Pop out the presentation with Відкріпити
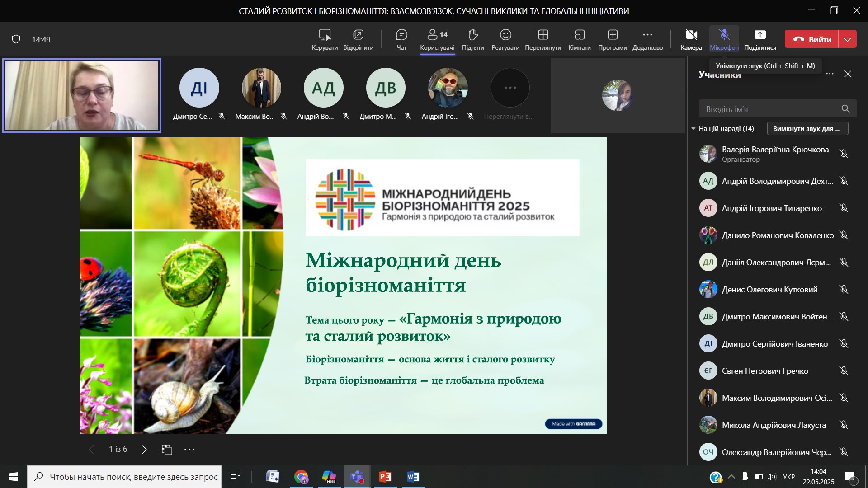The width and height of the screenshot is (868, 488). pyautogui.click(x=358, y=39)
